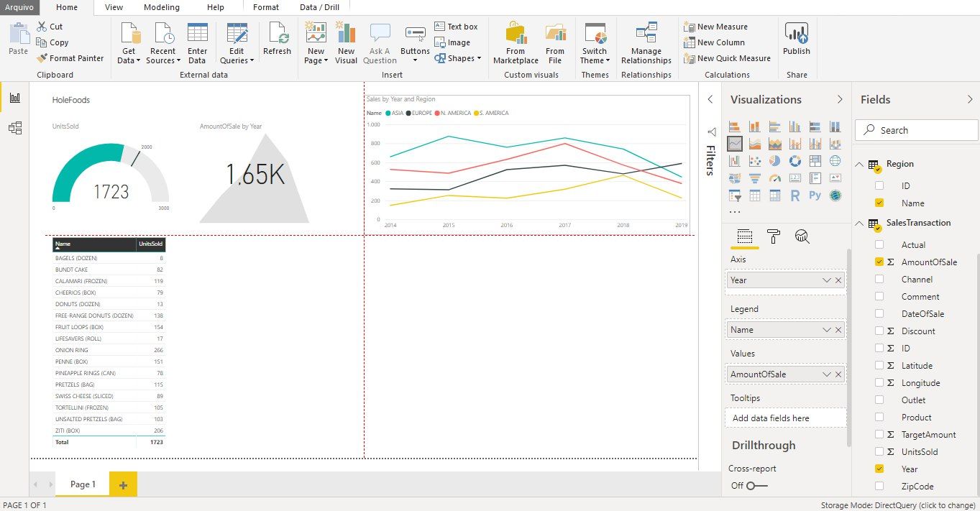Collapse the SalesTransaction table in Fields
The image size is (980, 511).
pyautogui.click(x=859, y=224)
